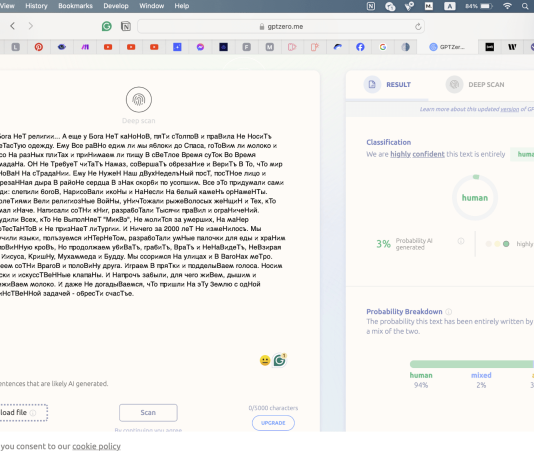Open the Messenger pinned tab
The image size is (534, 462).
pos(200,47)
